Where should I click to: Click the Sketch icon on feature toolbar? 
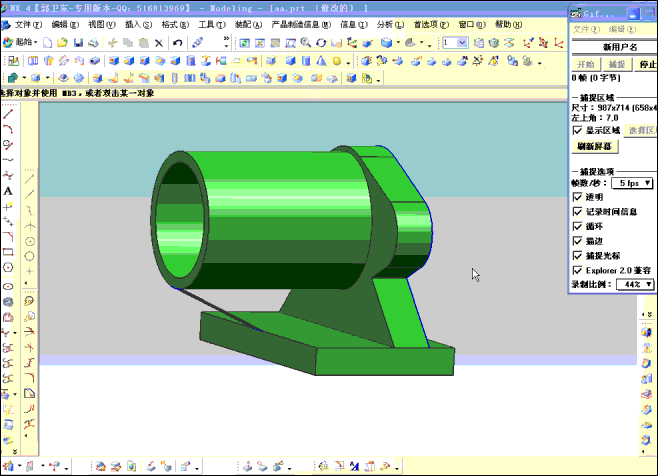(x=13, y=61)
